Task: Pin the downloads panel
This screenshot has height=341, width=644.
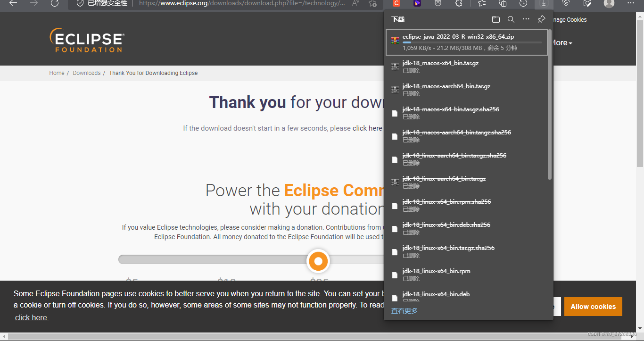Action: (541, 19)
